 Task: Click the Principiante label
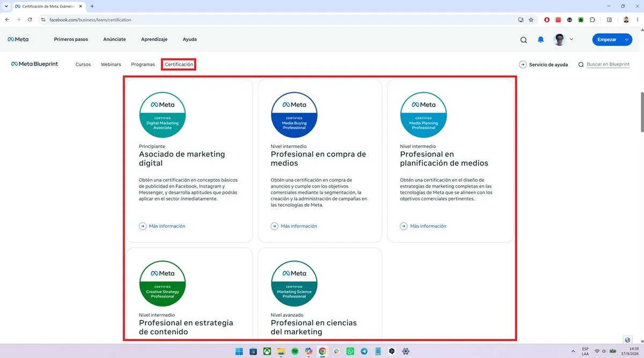[x=152, y=146]
